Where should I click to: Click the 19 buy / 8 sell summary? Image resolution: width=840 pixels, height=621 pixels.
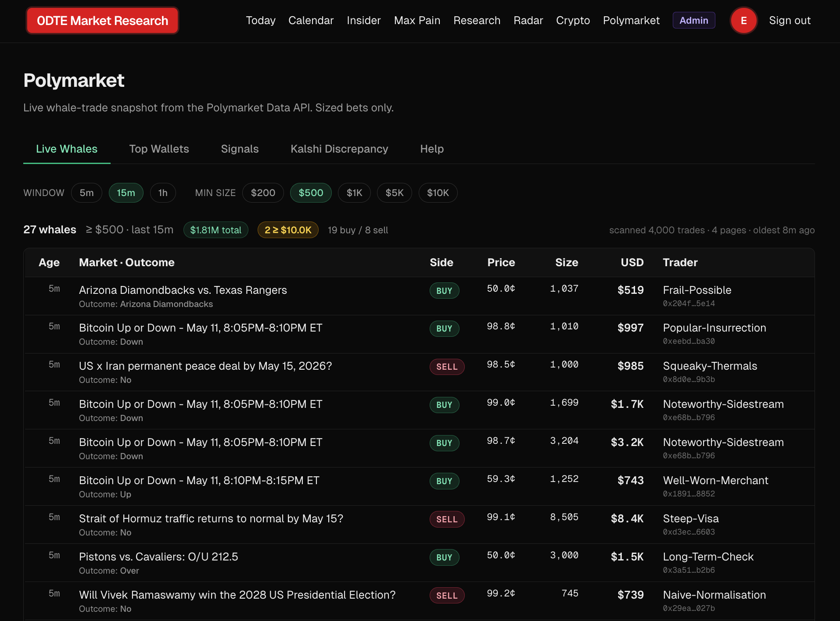pos(358,230)
